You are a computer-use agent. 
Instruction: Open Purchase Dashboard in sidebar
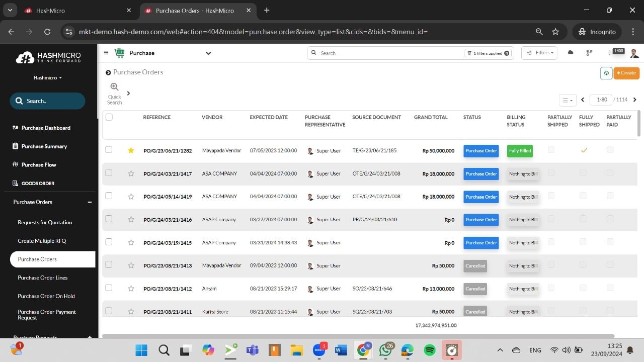[46, 128]
